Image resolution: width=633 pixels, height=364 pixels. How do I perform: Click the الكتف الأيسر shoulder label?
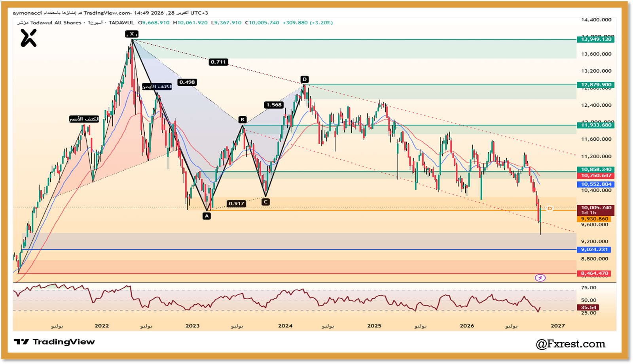point(84,119)
